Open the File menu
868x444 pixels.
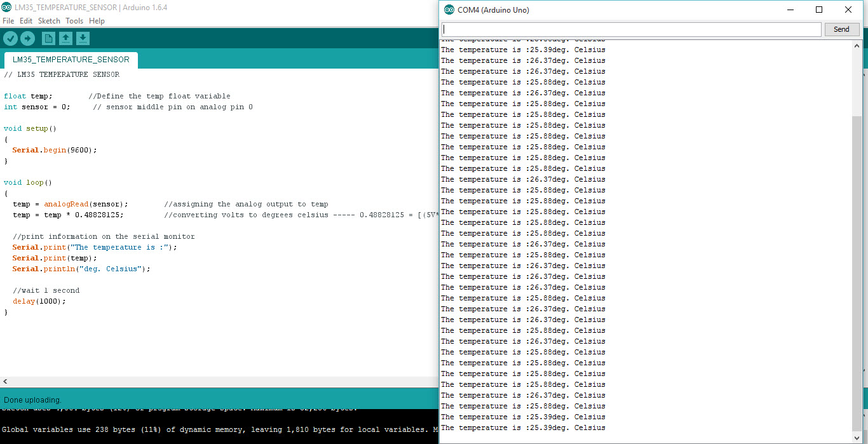pyautogui.click(x=8, y=21)
